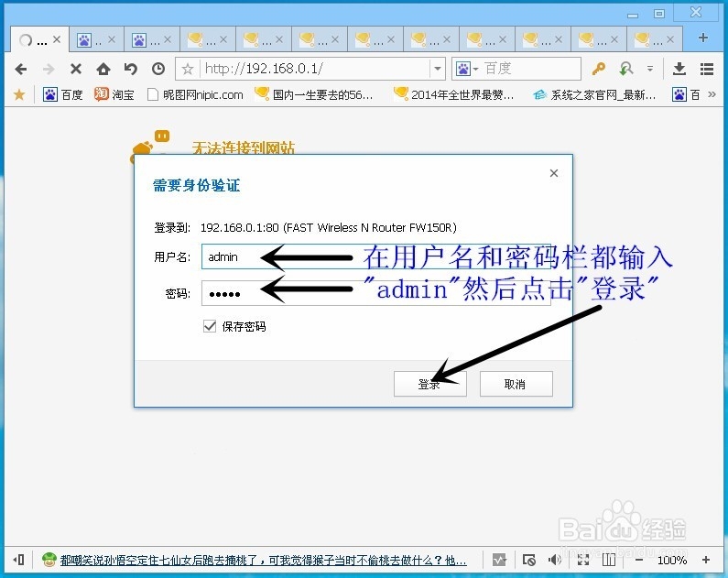
Task: Bookmark this page with the address bar star
Action: (x=188, y=70)
